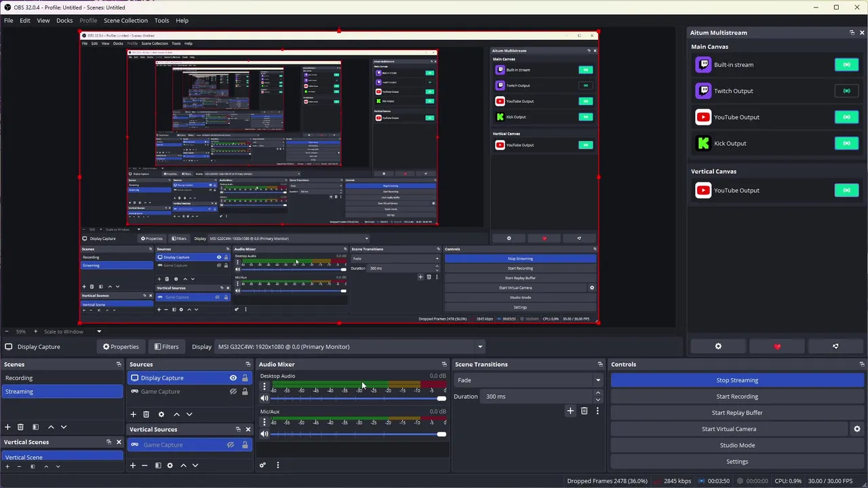Open the View menu
This screenshot has width=868, height=488.
[43, 20]
